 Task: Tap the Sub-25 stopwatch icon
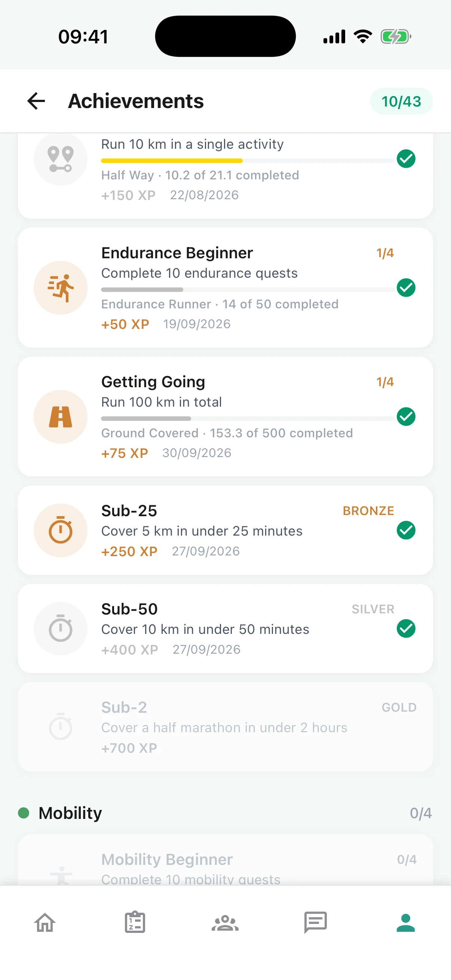click(x=61, y=530)
